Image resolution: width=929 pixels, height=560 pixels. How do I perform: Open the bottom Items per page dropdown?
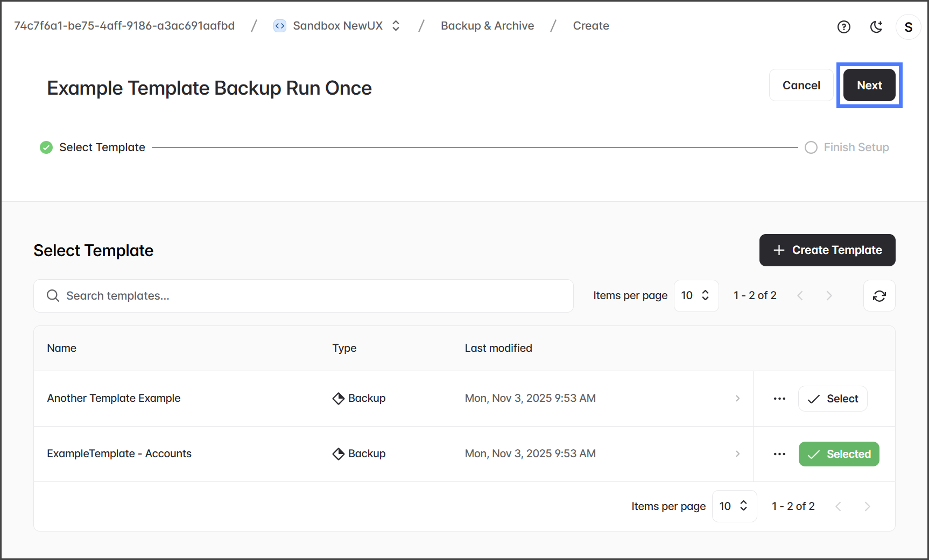coord(734,506)
